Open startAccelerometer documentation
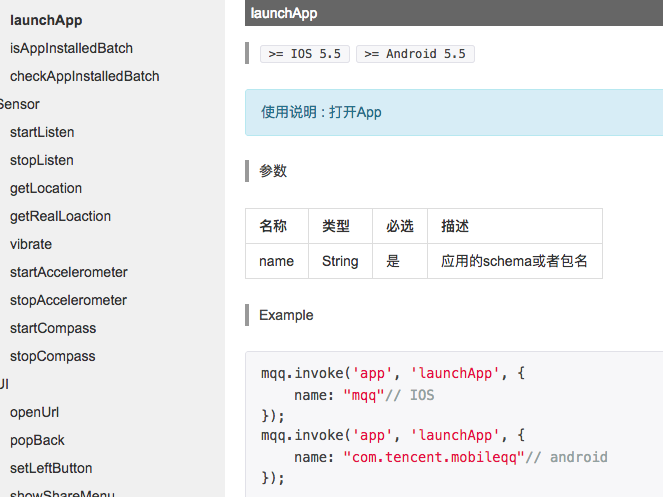The width and height of the screenshot is (663, 497). coord(68,272)
